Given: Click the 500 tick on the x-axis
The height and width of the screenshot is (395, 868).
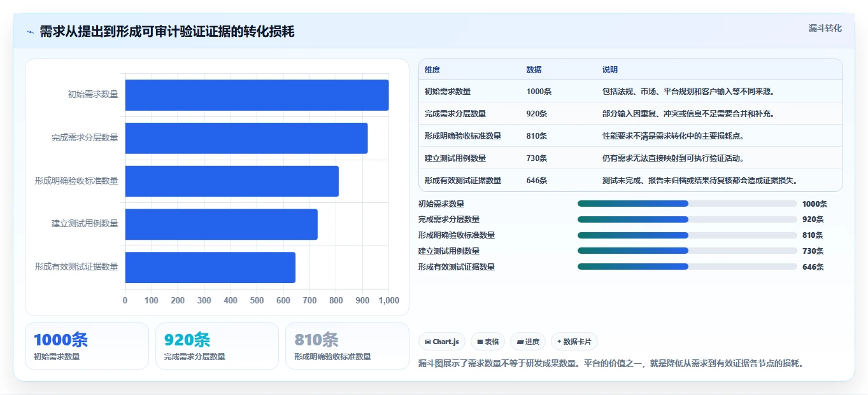Looking at the screenshot, I should [257, 300].
